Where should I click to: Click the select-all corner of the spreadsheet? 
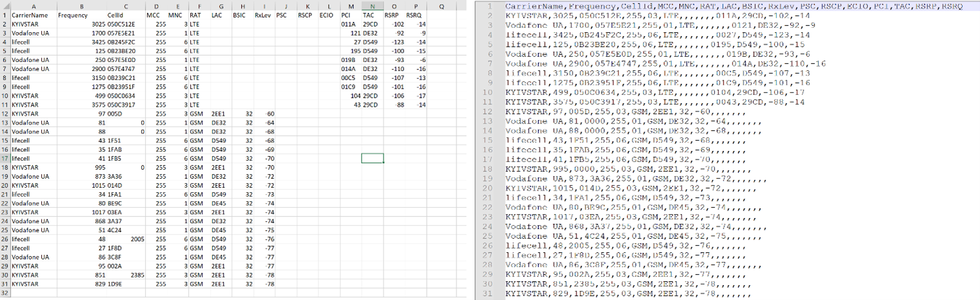coord(5,5)
